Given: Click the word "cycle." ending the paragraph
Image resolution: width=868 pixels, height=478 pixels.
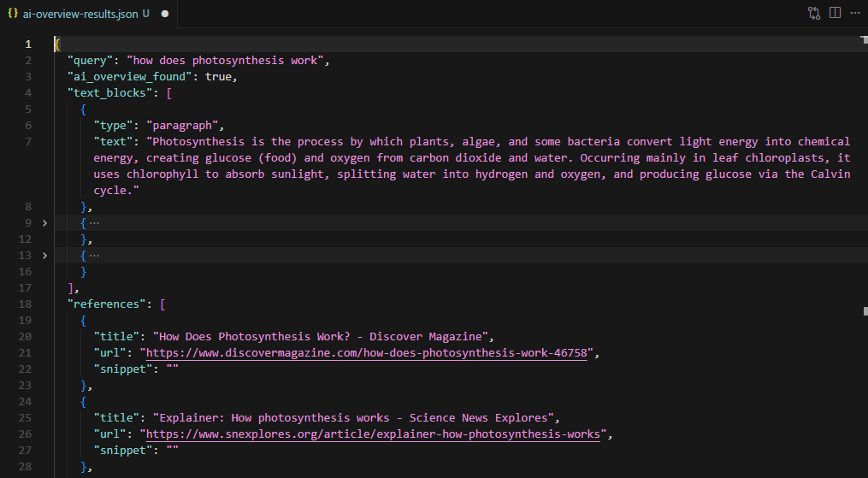Looking at the screenshot, I should pos(113,191).
